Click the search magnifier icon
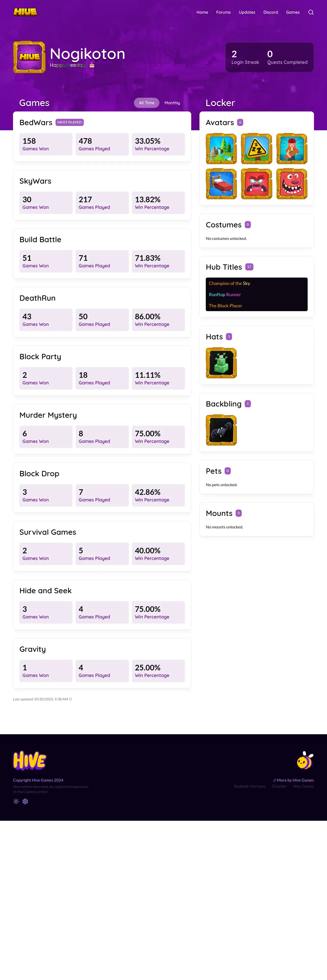The image size is (327, 980). (311, 12)
